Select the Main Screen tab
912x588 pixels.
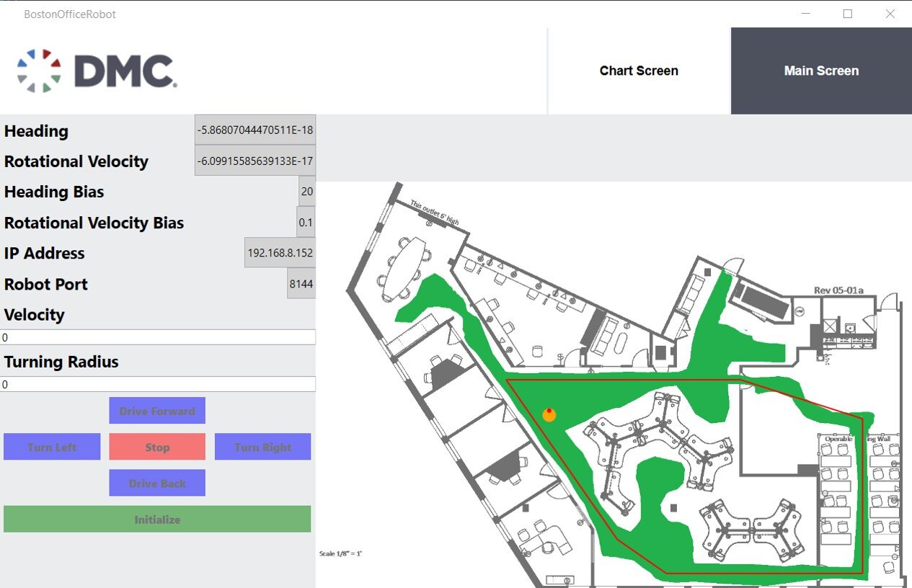click(x=821, y=71)
